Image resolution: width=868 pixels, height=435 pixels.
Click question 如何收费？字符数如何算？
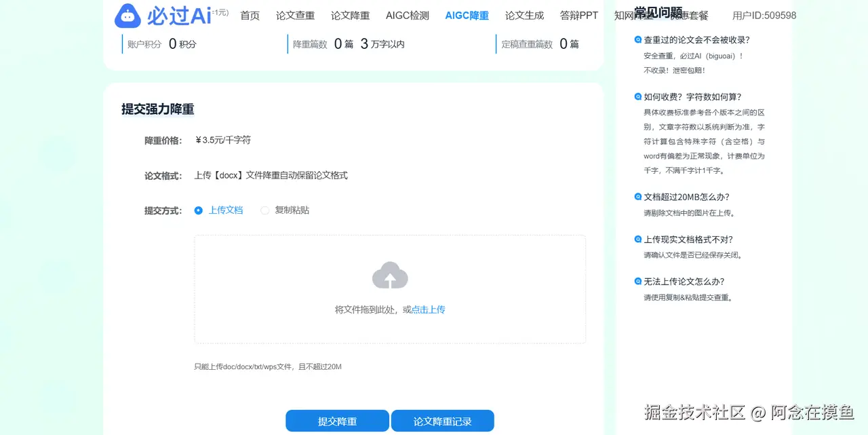pos(693,96)
